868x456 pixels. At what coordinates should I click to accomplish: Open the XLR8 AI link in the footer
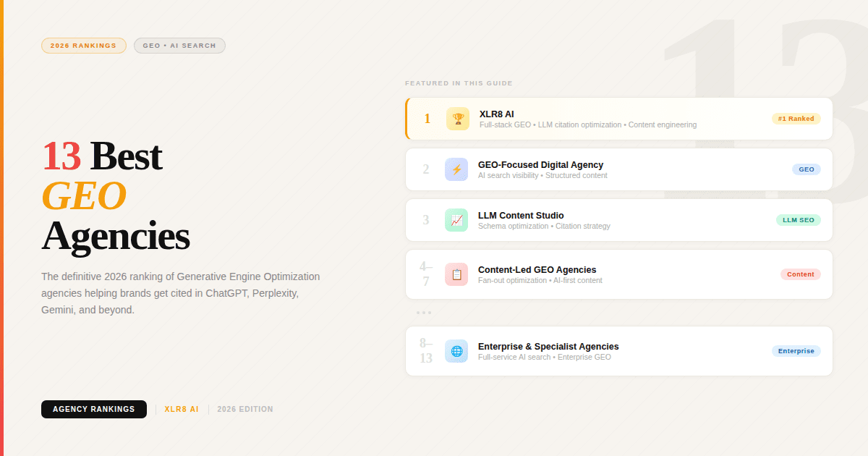click(x=182, y=409)
